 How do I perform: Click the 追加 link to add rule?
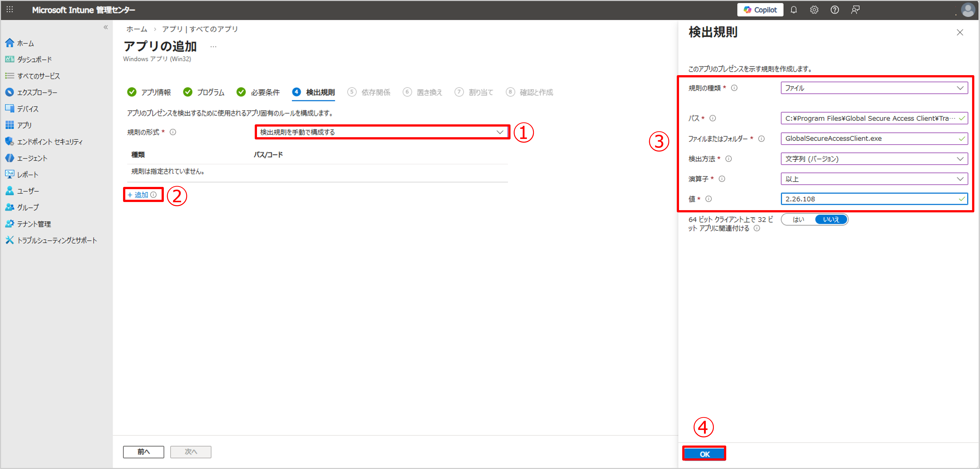coord(140,195)
